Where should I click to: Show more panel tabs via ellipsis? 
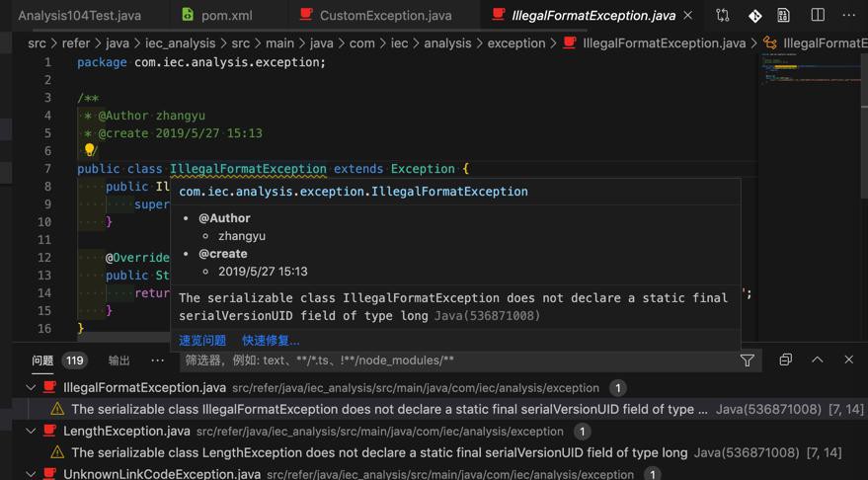click(158, 360)
